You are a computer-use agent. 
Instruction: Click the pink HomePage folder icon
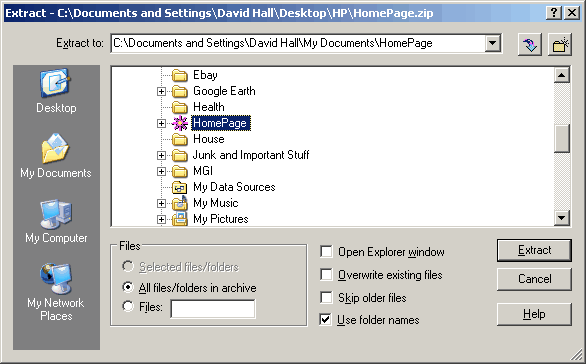pos(180,123)
